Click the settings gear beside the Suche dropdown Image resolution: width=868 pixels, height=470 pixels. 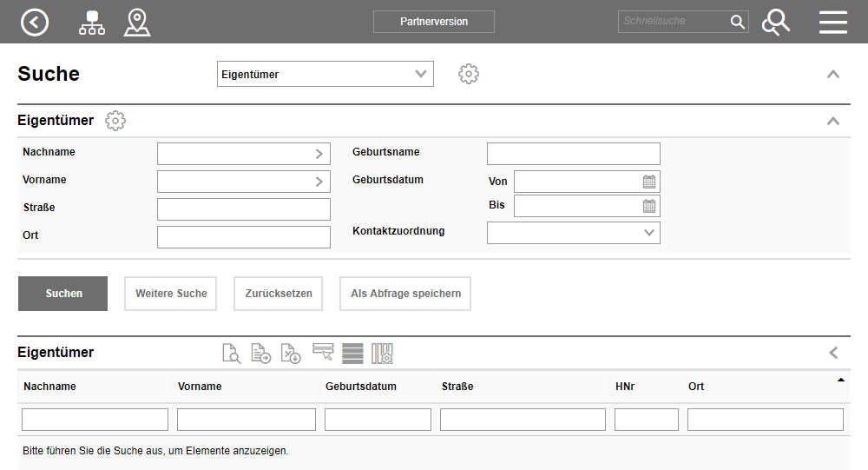[469, 74]
